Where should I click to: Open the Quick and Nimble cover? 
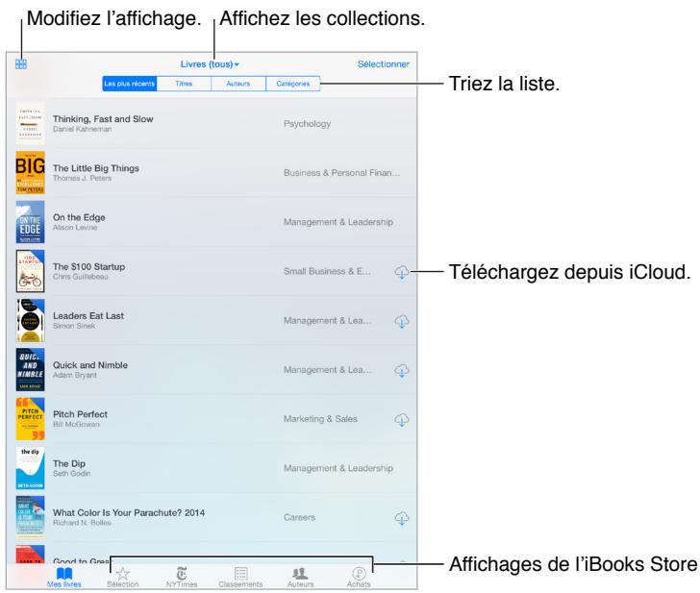click(x=31, y=369)
